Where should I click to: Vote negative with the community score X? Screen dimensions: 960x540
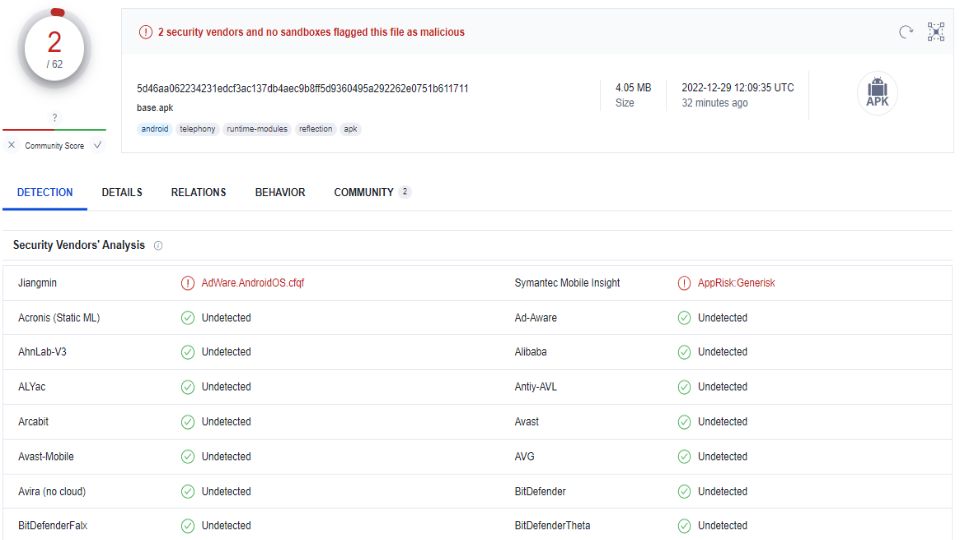[x=11, y=146]
